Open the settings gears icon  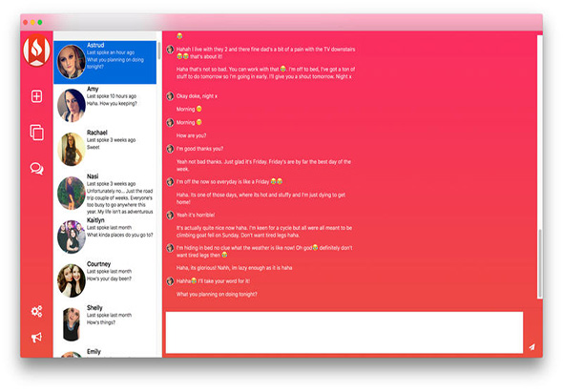36,311
